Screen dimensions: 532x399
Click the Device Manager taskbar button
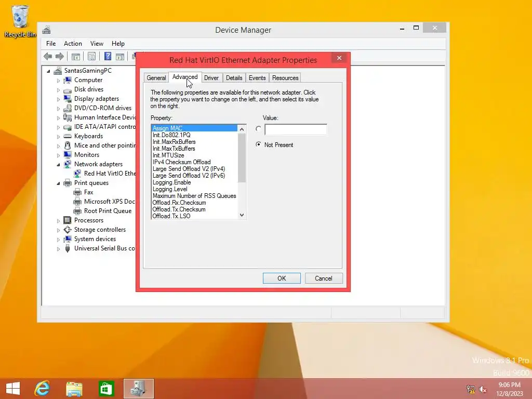pyautogui.click(x=138, y=389)
